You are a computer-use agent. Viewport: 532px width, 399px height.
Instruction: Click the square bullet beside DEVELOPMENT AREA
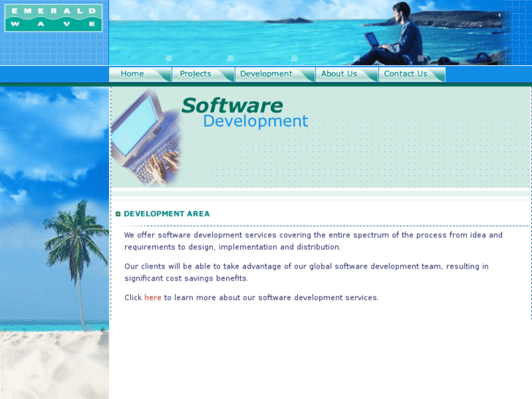(x=118, y=214)
